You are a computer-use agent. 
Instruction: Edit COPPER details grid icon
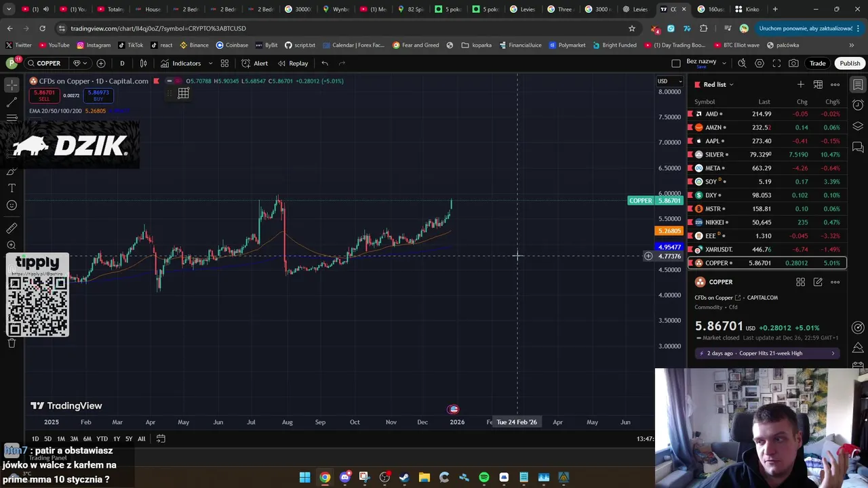coord(800,282)
